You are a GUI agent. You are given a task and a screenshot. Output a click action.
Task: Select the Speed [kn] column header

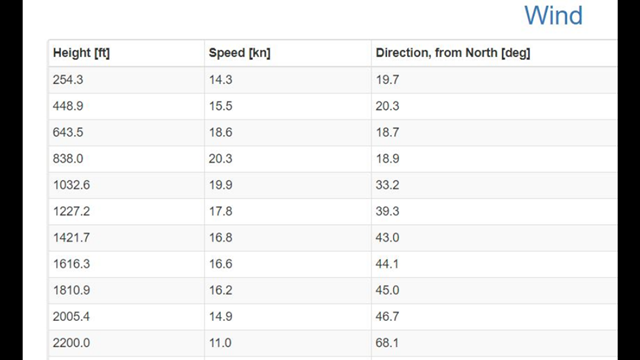pos(240,53)
